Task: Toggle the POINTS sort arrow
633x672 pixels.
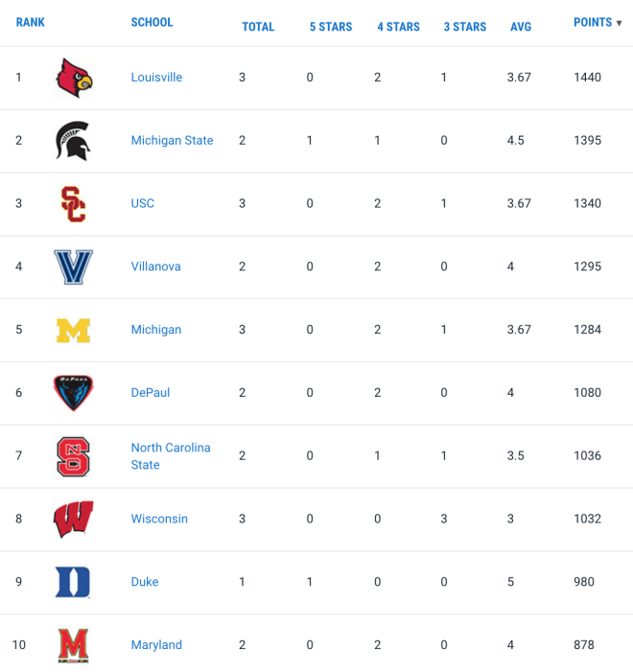Action: tap(619, 23)
